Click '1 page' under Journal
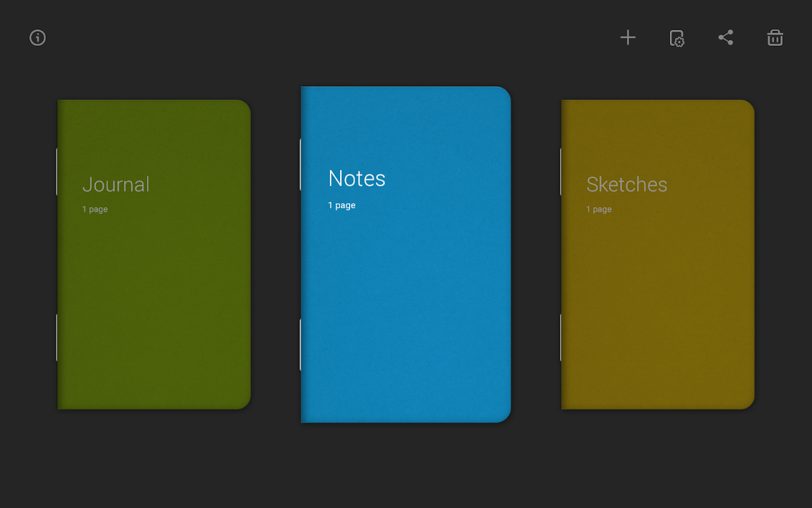This screenshot has width=812, height=508. (95, 209)
